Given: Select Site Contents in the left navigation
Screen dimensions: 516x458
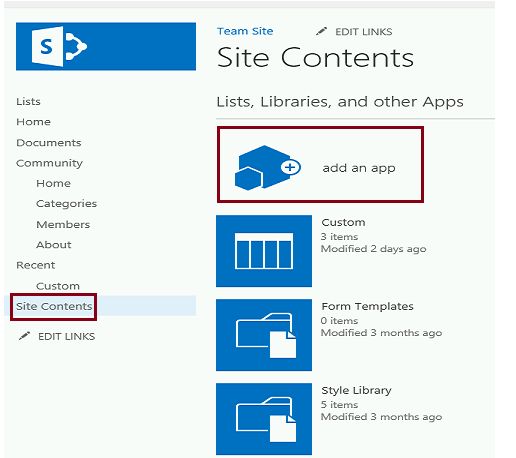Looking at the screenshot, I should 54,306.
